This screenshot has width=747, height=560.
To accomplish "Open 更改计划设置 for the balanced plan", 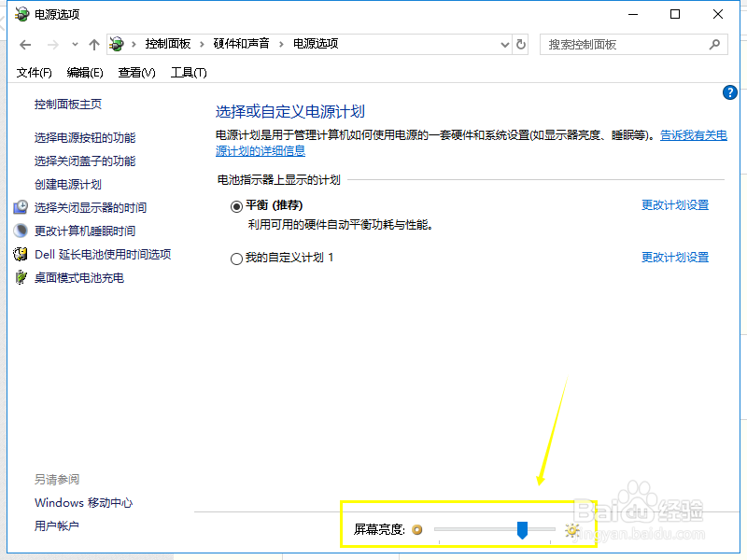I will click(x=674, y=205).
